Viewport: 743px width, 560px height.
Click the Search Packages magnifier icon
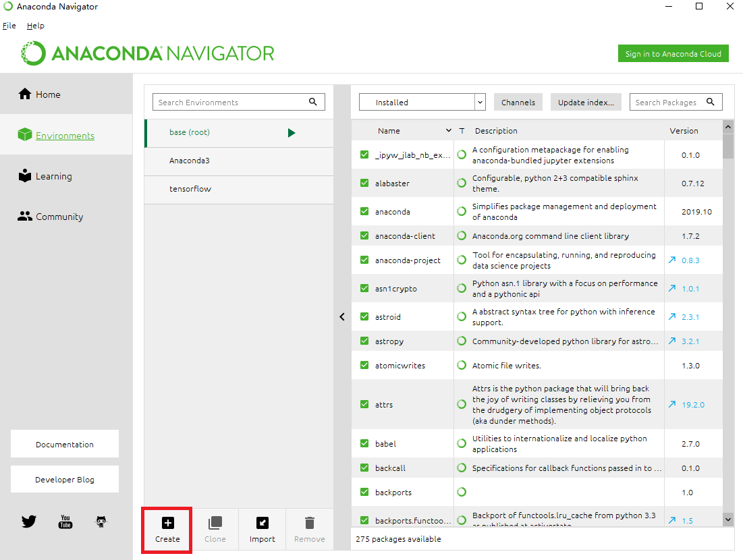click(x=711, y=101)
